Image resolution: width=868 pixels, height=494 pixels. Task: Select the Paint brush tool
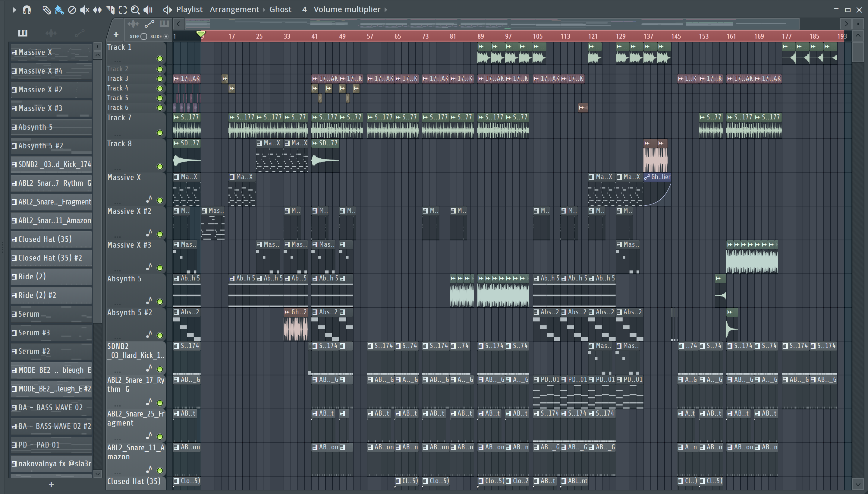[59, 10]
